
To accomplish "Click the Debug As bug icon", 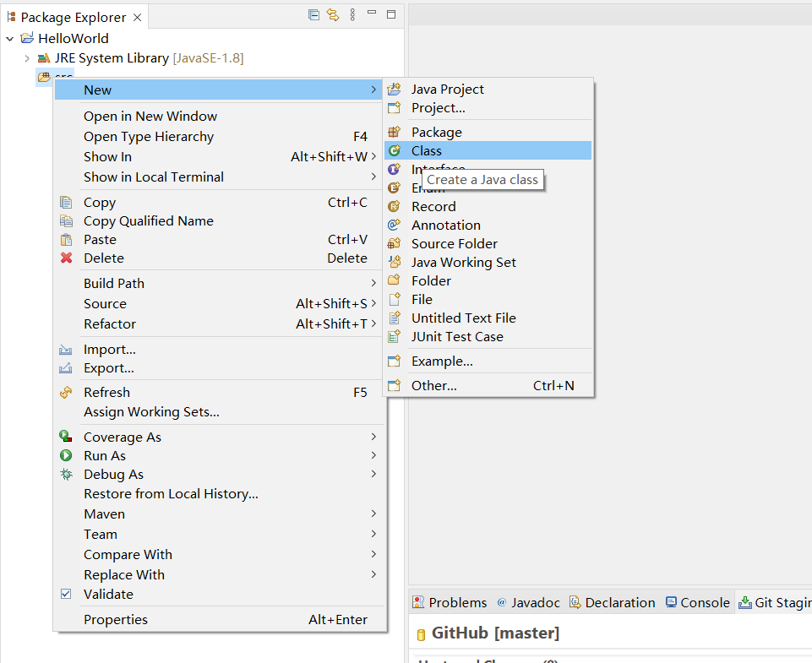I will 66,474.
